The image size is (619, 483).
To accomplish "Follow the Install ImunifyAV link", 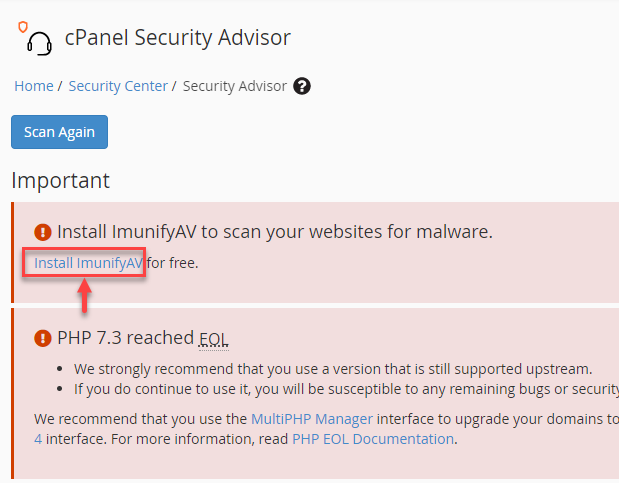I will pyautogui.click(x=89, y=263).
